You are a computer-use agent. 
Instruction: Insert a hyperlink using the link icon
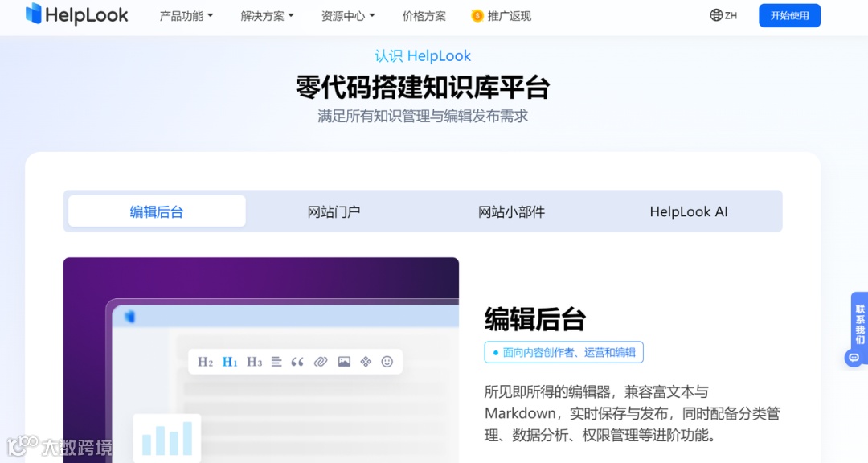[x=321, y=361]
